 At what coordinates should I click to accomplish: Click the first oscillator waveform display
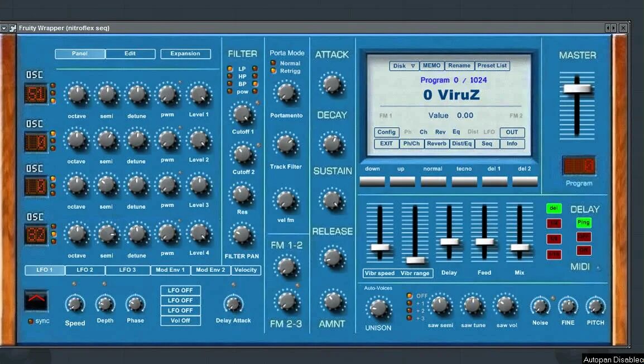click(x=36, y=94)
